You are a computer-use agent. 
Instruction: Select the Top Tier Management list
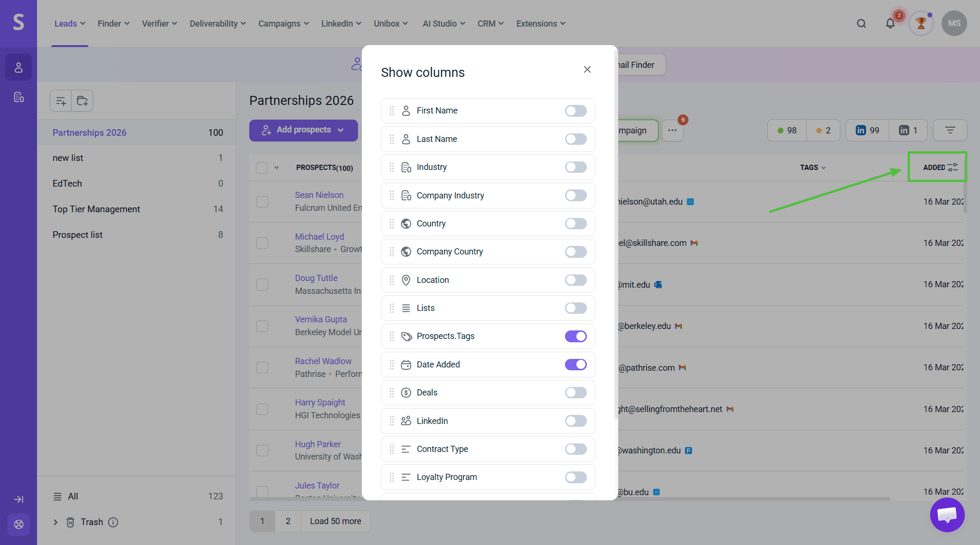pos(96,209)
